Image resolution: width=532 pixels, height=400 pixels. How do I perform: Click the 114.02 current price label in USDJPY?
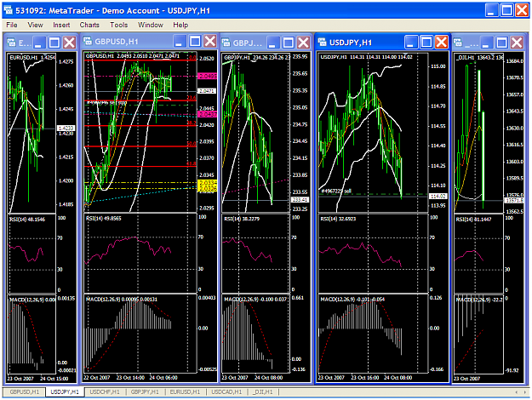tap(438, 196)
